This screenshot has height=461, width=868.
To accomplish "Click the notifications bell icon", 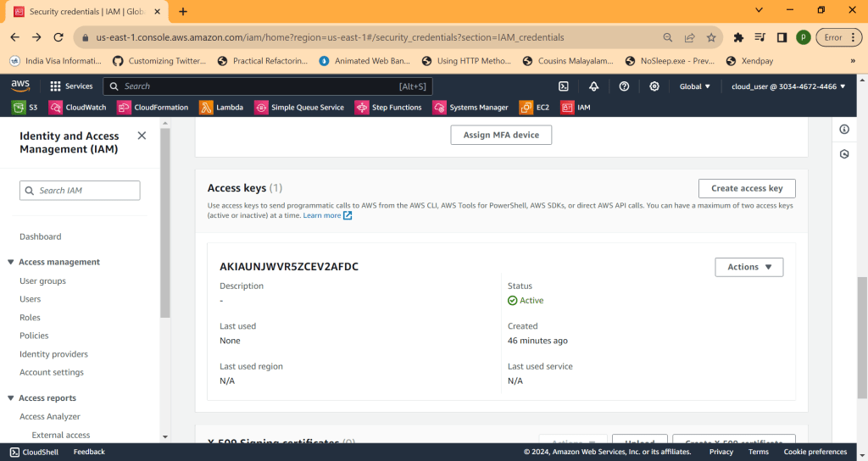I will click(593, 86).
